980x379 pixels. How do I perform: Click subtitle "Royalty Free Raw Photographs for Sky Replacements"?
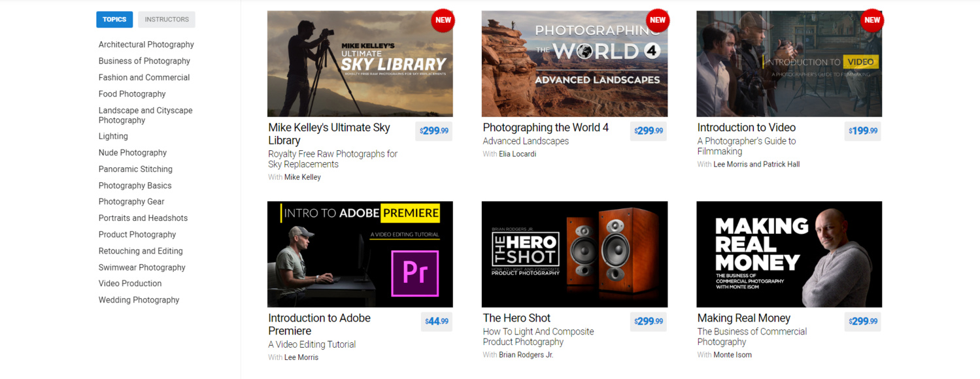point(333,159)
